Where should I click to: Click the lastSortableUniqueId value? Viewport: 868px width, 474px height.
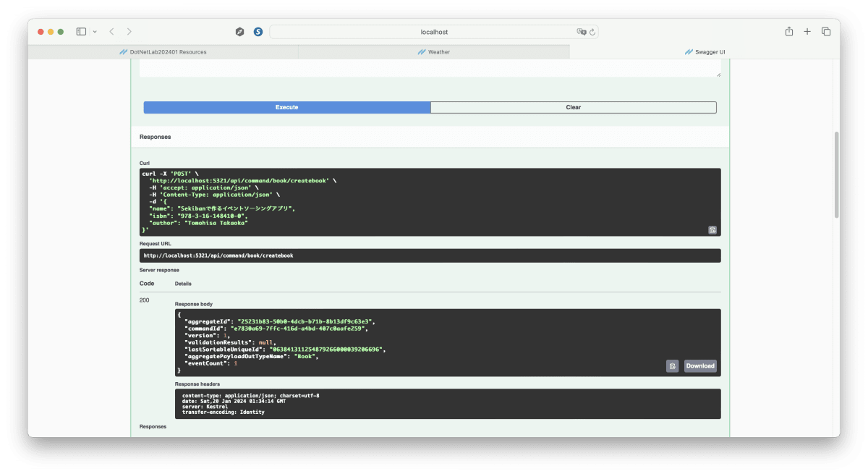point(325,349)
